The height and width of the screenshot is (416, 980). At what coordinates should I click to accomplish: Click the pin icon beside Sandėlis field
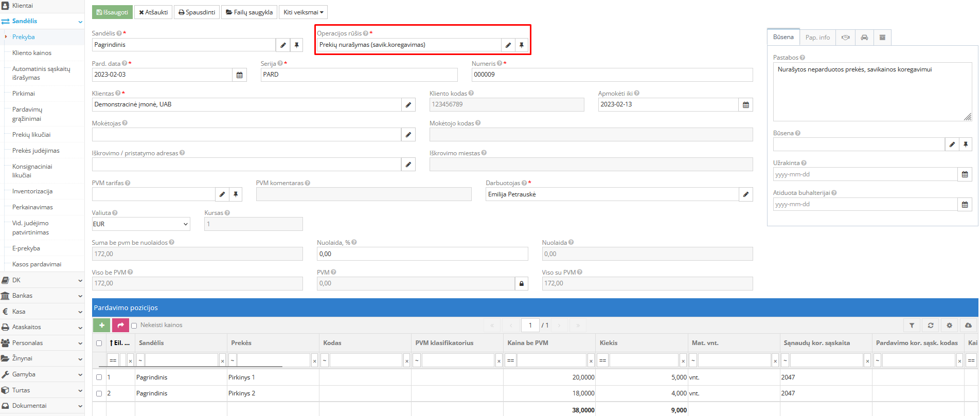pyautogui.click(x=297, y=45)
